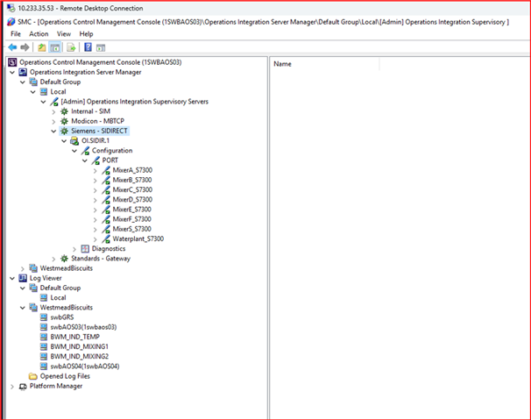
Task: Select MixerC_S7300 in the tree
Action: pos(132,189)
